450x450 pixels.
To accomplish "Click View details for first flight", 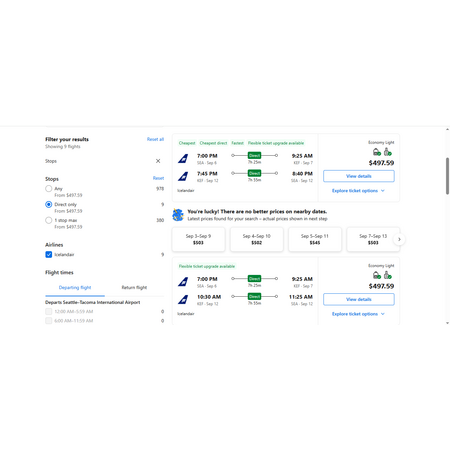I will 359,176.
